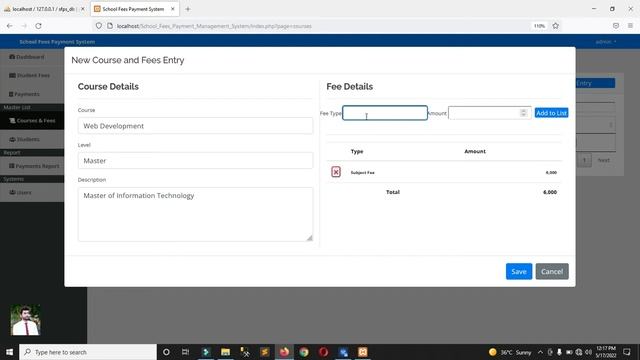Click inside the Description textarea
Viewport: 640px width, 360px height.
click(195, 214)
